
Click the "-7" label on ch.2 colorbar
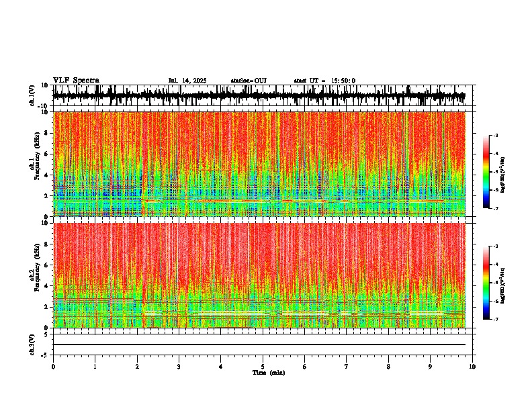495,319
